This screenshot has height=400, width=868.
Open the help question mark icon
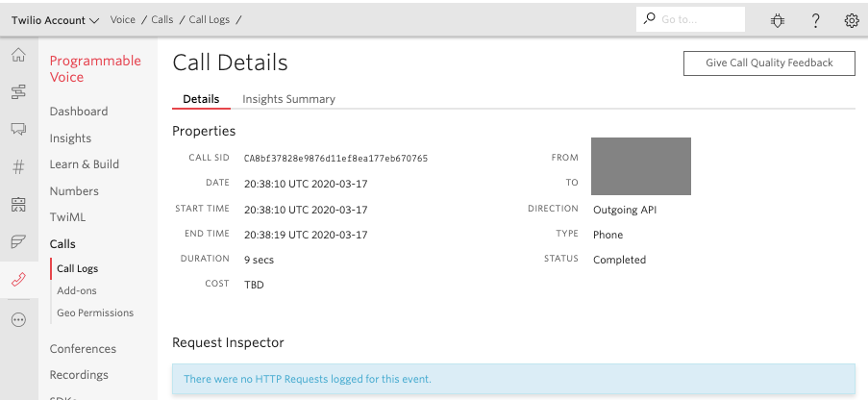pos(815,20)
